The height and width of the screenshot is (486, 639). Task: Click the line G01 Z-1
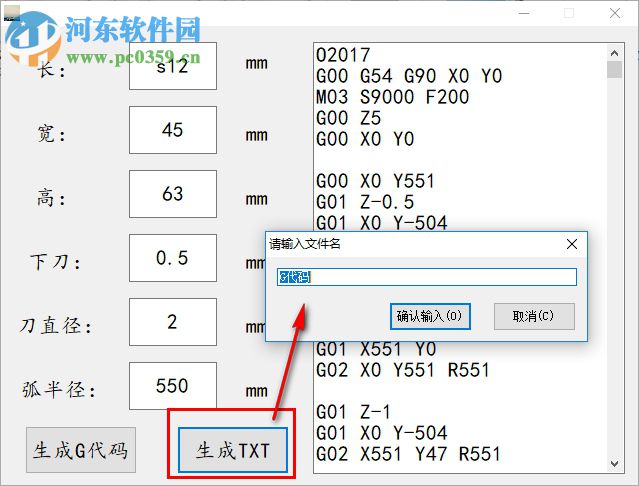coord(353,412)
